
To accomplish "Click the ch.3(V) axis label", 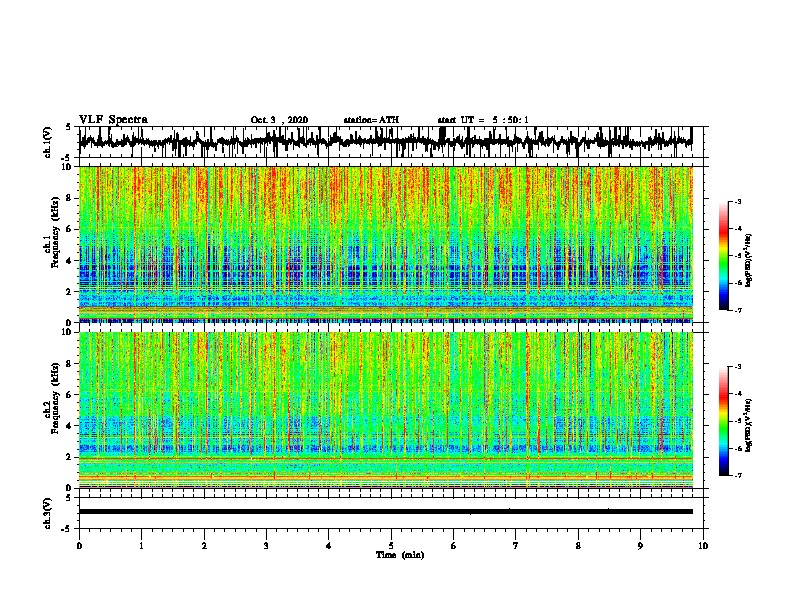I will 48,513.
